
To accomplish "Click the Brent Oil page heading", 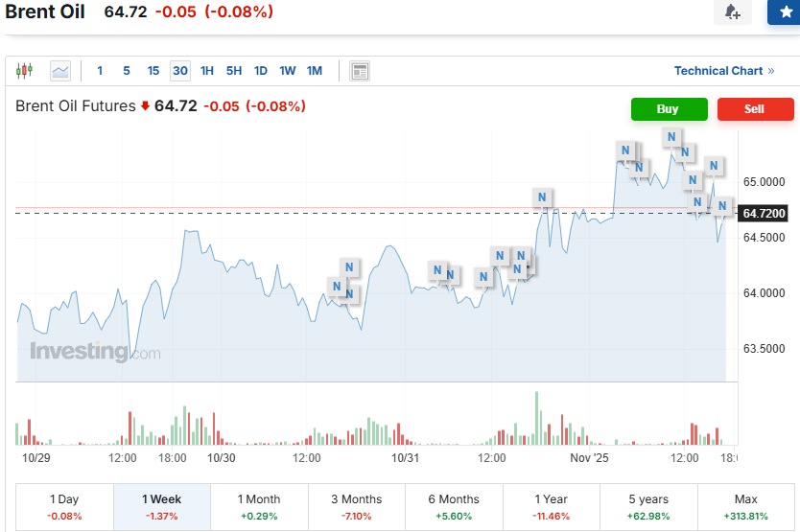I will 45,12.
